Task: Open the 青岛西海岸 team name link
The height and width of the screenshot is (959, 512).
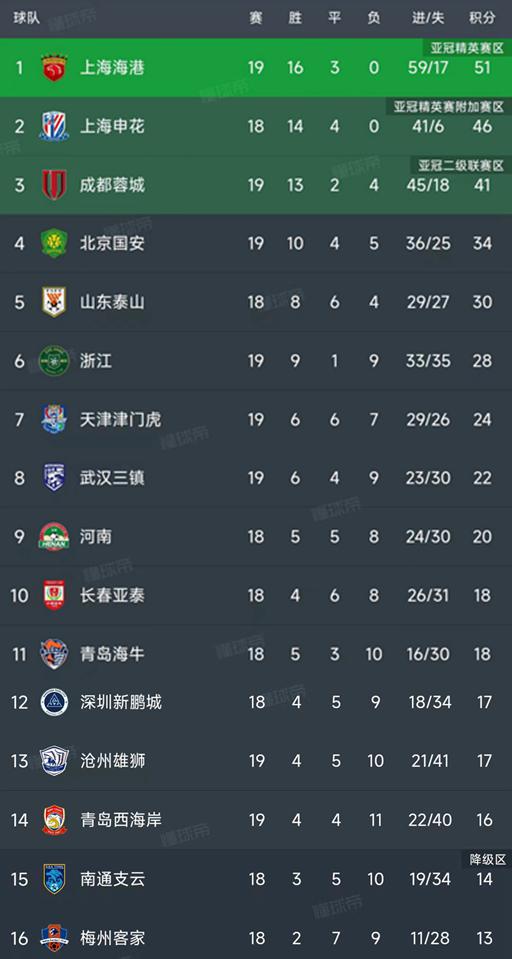Action: 121,820
